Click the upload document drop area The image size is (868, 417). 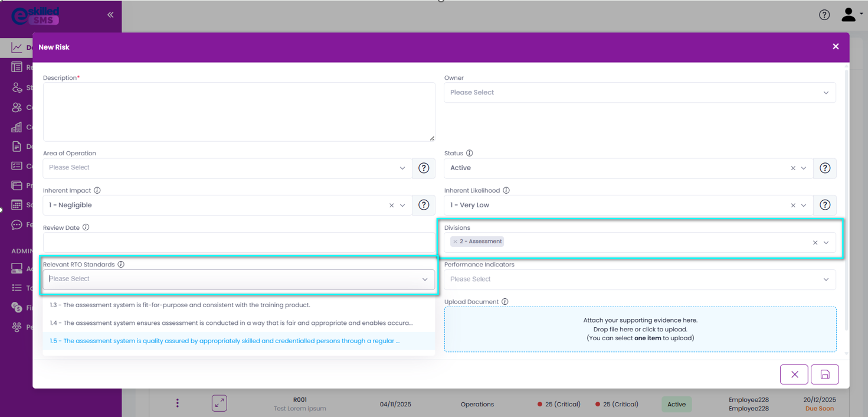point(640,329)
